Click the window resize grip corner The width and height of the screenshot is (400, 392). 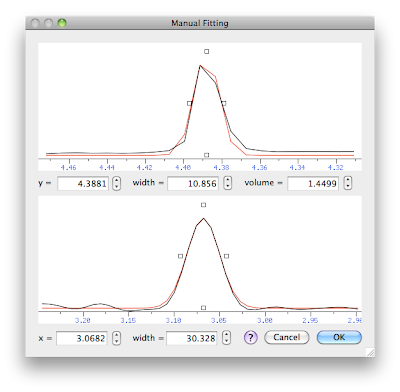click(x=370, y=353)
